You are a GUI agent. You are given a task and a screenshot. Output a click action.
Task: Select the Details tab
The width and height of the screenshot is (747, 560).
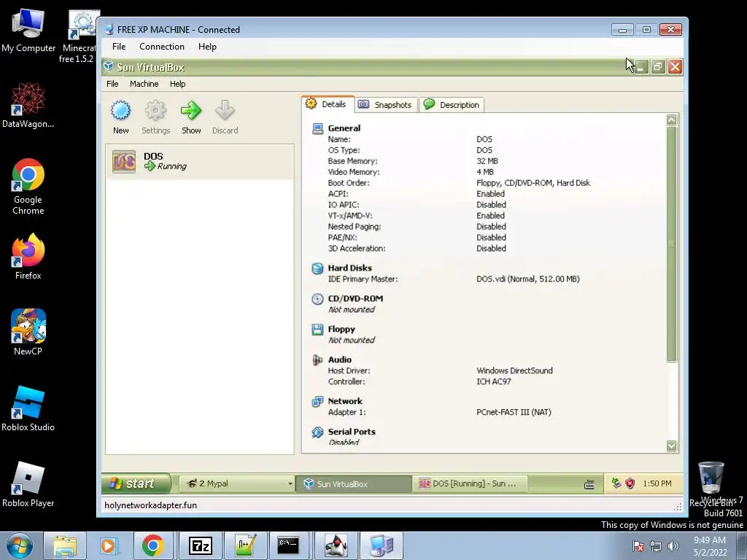[x=328, y=104]
